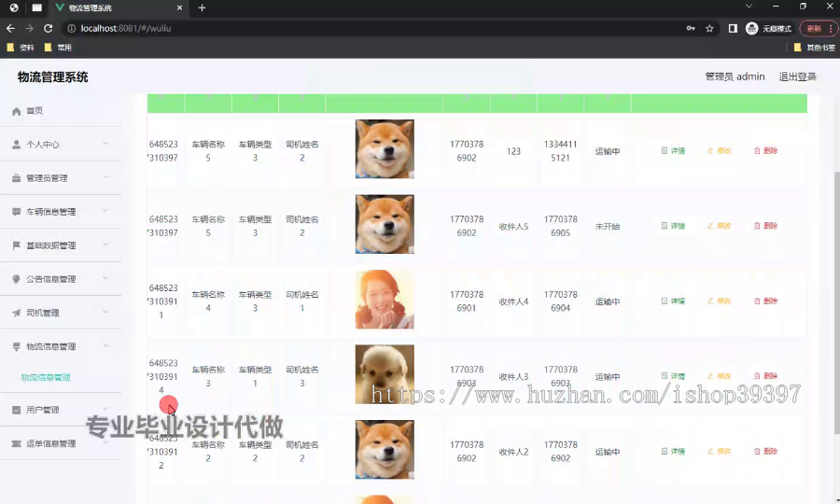Click the 车辆信息管理 sidebar icon
Image resolution: width=840 pixels, height=504 pixels.
[x=16, y=212]
